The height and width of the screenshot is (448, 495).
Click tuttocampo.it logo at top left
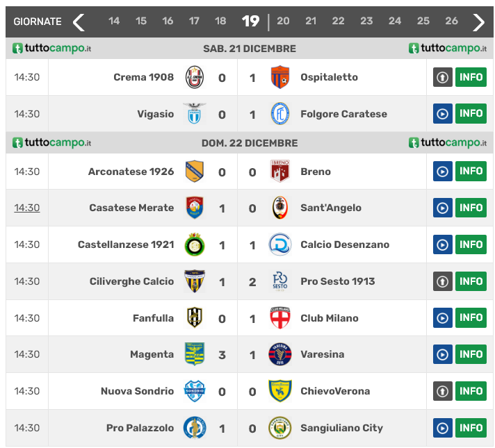pos(52,49)
